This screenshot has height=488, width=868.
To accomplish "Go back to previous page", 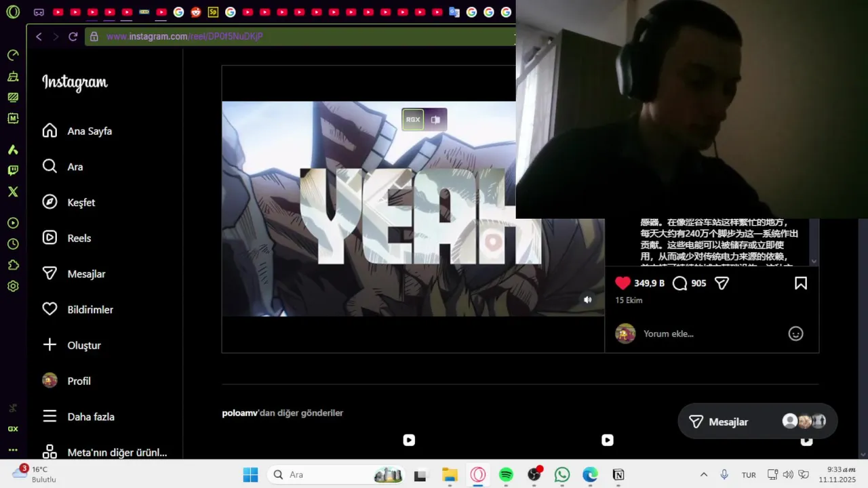I will coord(39,37).
